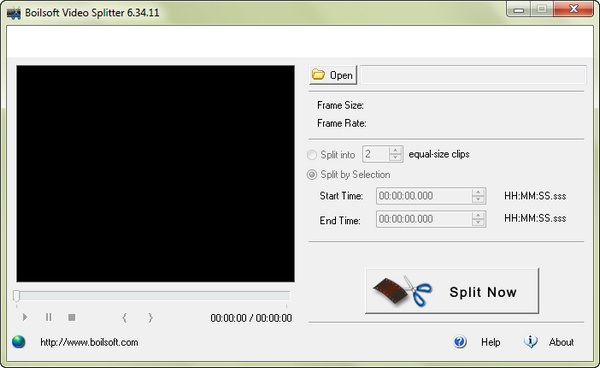The width and height of the screenshot is (600, 368).
Task: Click the Frame Rate label
Action: 342,123
